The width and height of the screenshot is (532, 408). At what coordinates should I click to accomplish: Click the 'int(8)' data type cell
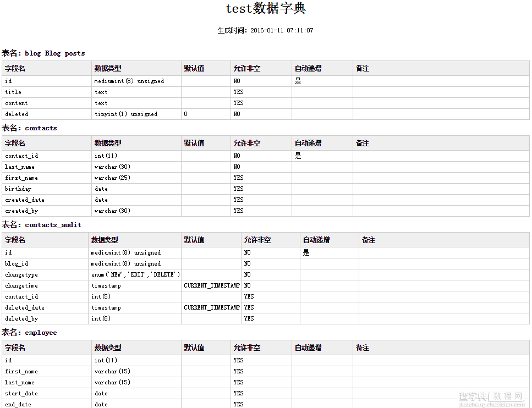click(135, 319)
